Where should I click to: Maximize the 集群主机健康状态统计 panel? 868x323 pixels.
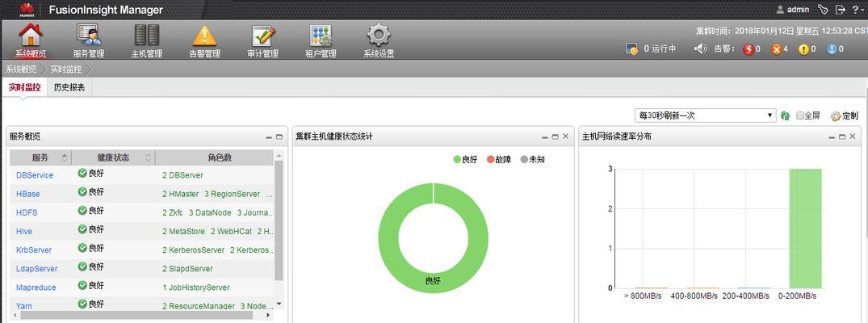556,136
